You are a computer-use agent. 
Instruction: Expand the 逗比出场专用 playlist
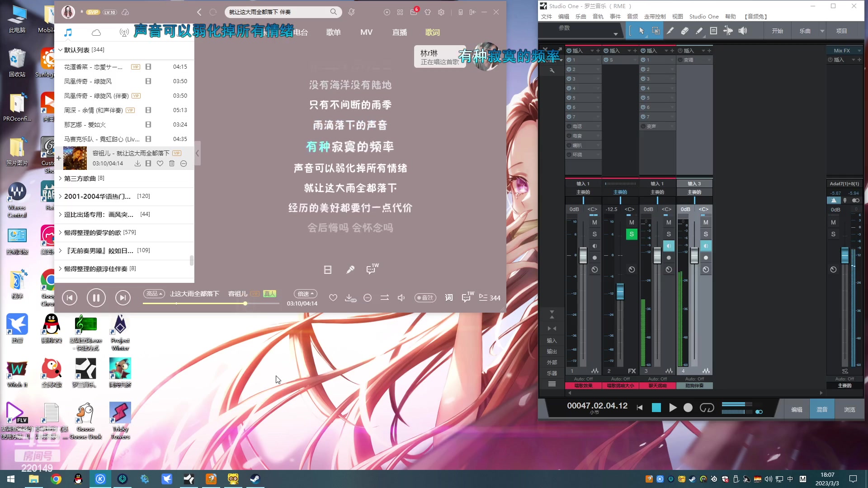pyautogui.click(x=60, y=214)
